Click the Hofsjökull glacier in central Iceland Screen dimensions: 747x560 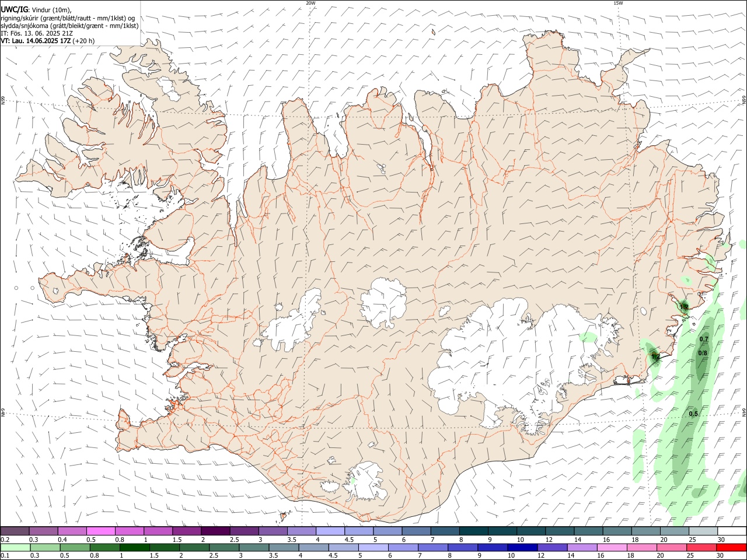383,303
